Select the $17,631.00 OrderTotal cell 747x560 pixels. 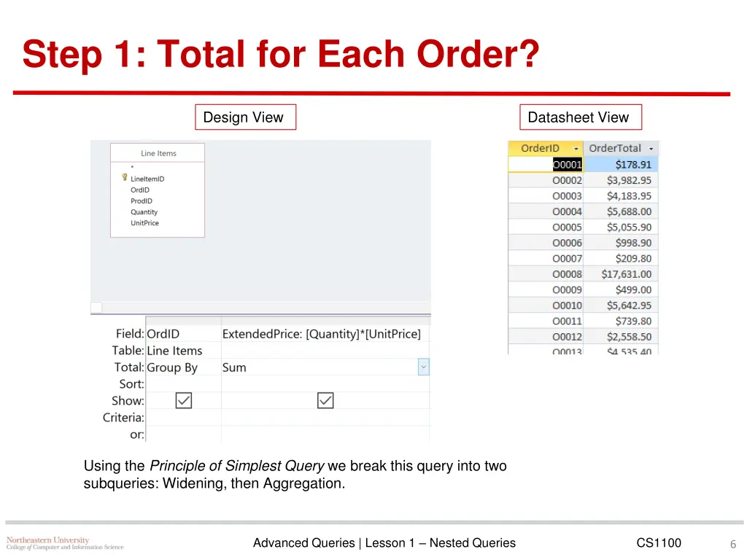(622, 274)
